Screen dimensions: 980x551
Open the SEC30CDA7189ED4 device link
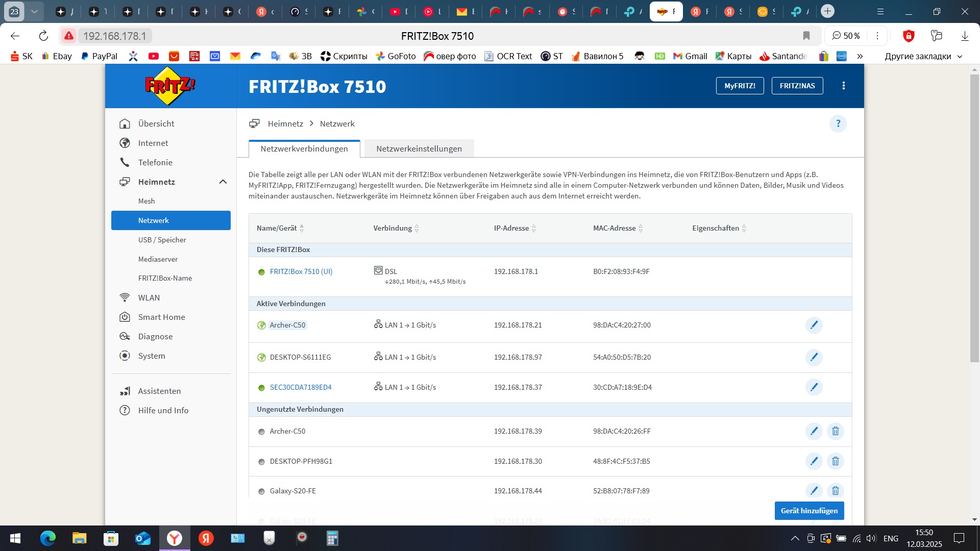pyautogui.click(x=301, y=387)
